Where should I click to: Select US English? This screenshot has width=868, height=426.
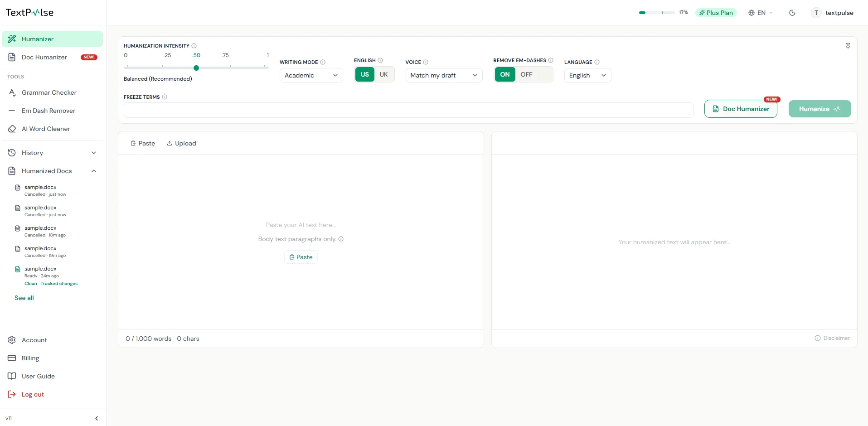click(x=365, y=74)
